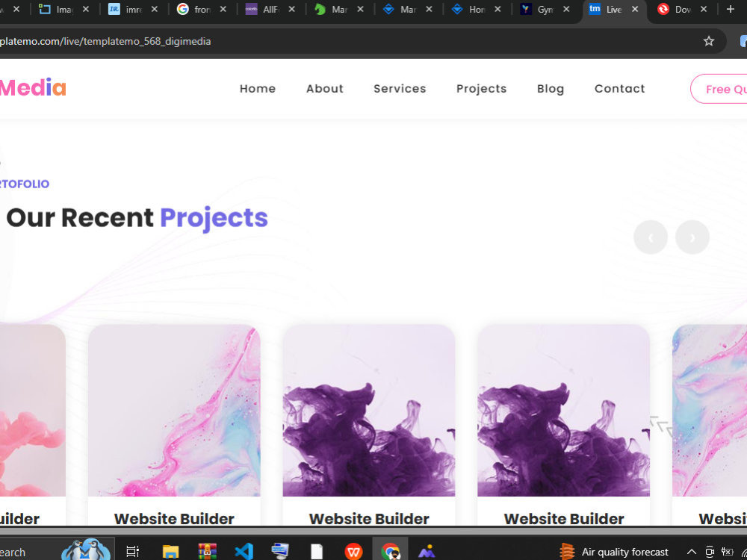Viewport: 747px width, 560px height.
Task: Open Visual Studio Code from taskbar
Action: coord(244,552)
